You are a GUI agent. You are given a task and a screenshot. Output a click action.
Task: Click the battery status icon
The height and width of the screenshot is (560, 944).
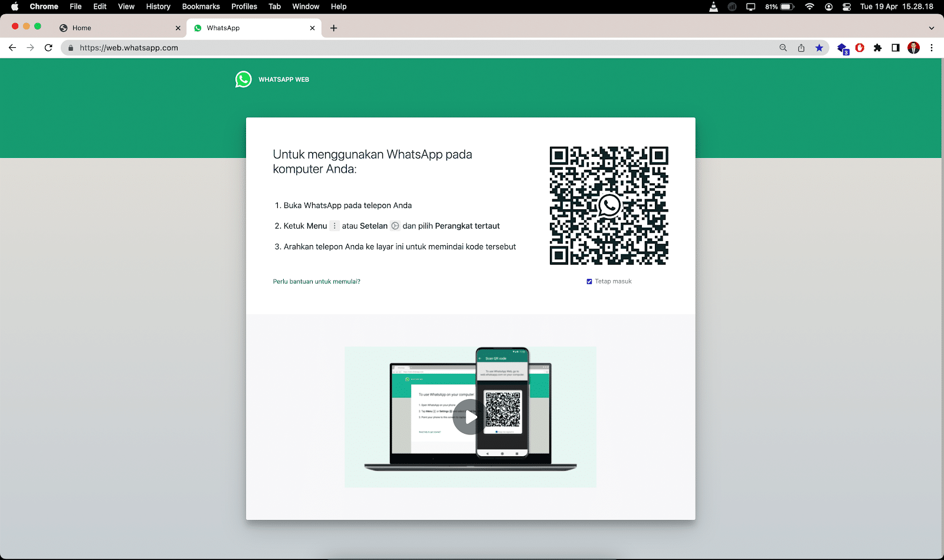click(779, 6)
